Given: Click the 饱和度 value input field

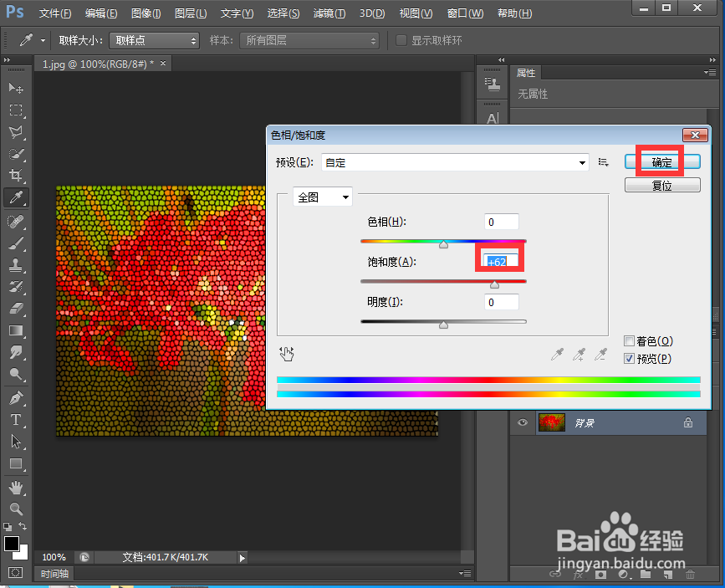Looking at the screenshot, I should (501, 262).
